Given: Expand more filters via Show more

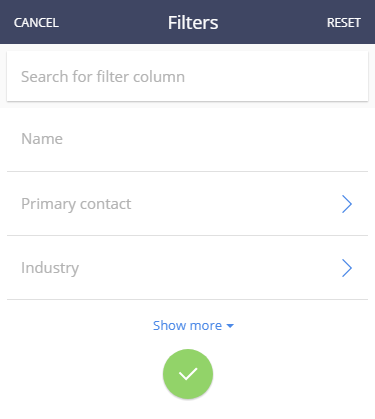Looking at the screenshot, I should [193, 326].
